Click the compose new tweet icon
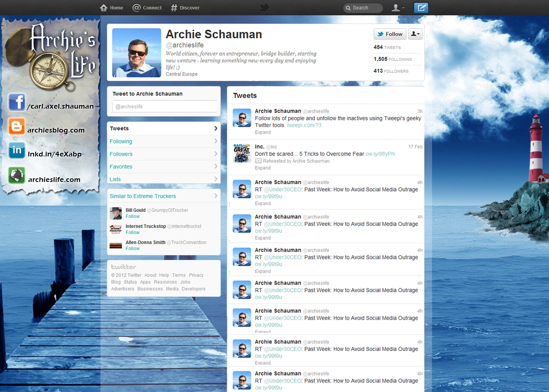This screenshot has width=549, height=392. coord(421,8)
